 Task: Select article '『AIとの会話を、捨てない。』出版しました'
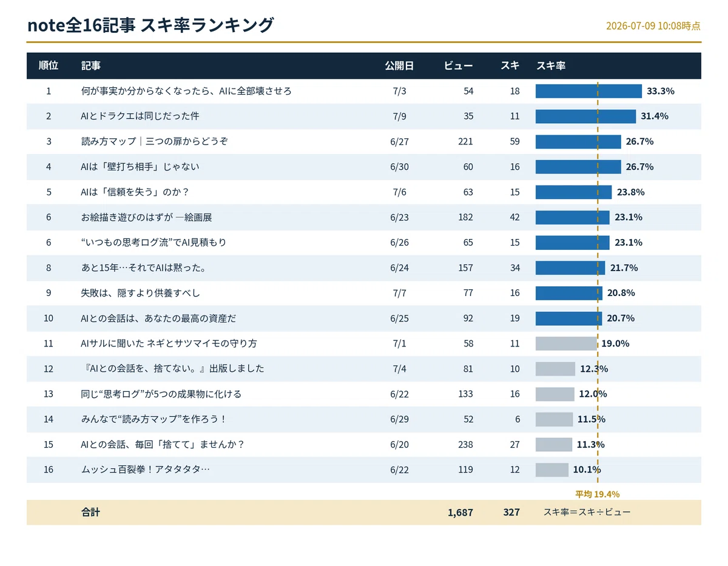click(x=172, y=369)
